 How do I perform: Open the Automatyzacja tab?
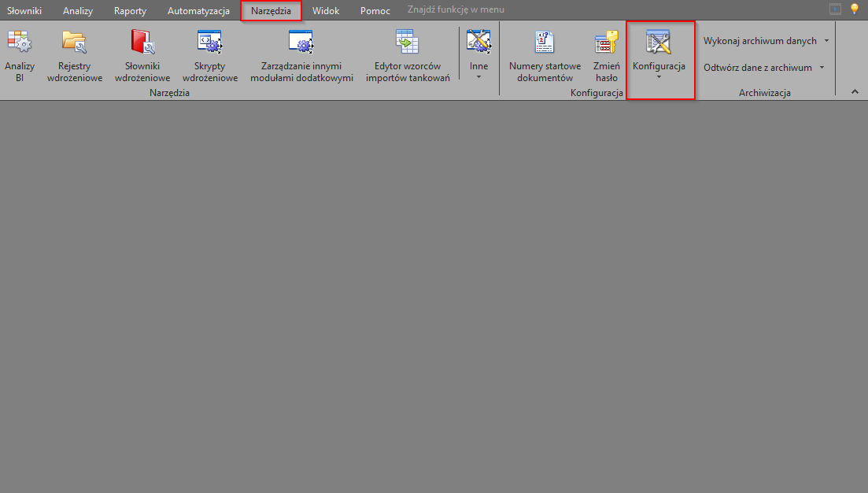198,11
